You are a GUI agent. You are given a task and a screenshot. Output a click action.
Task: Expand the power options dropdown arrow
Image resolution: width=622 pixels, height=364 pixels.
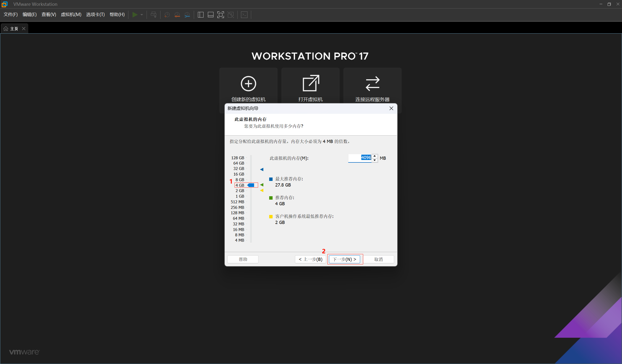click(x=142, y=15)
